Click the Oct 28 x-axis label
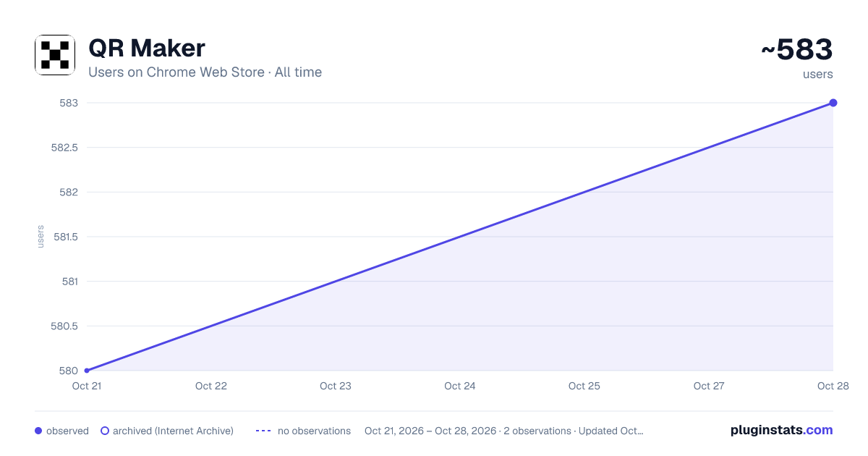Screen dimensions: 868x456 click(x=832, y=386)
